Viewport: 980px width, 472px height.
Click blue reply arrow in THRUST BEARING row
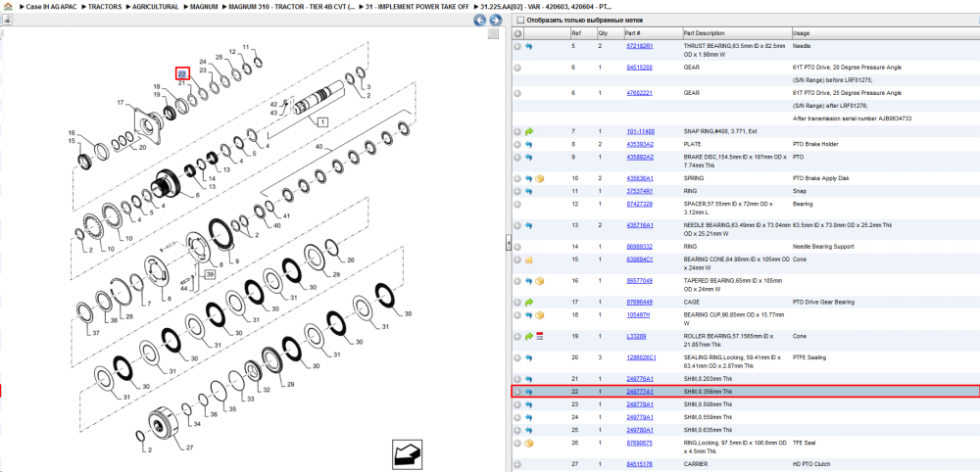[x=529, y=47]
